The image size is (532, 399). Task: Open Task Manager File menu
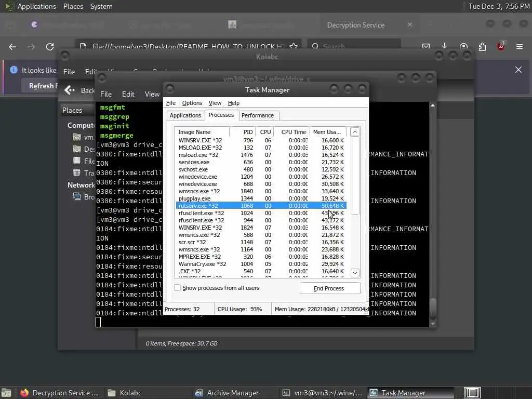click(x=170, y=103)
